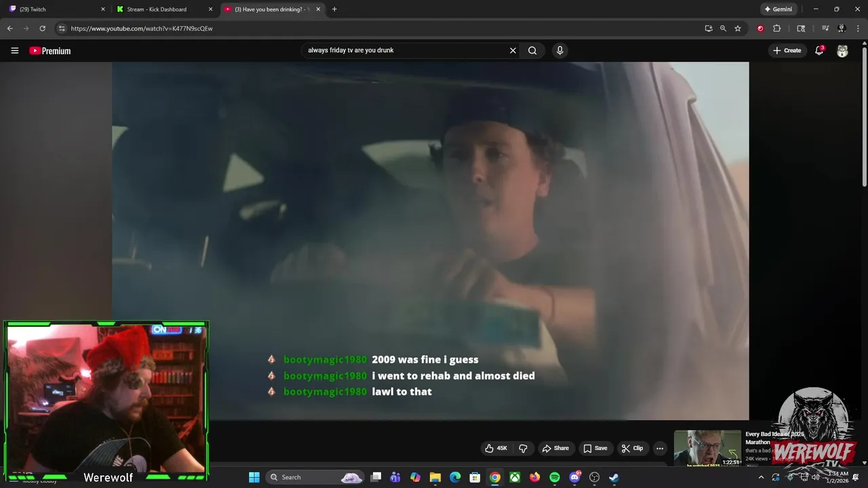Click the video player area
868x488 pixels.
click(431, 241)
